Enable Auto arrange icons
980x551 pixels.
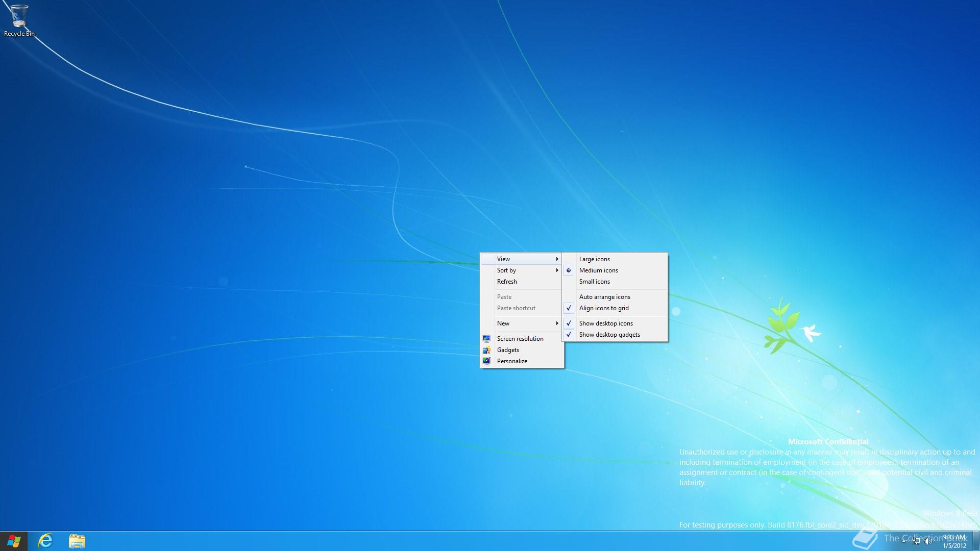tap(615, 297)
